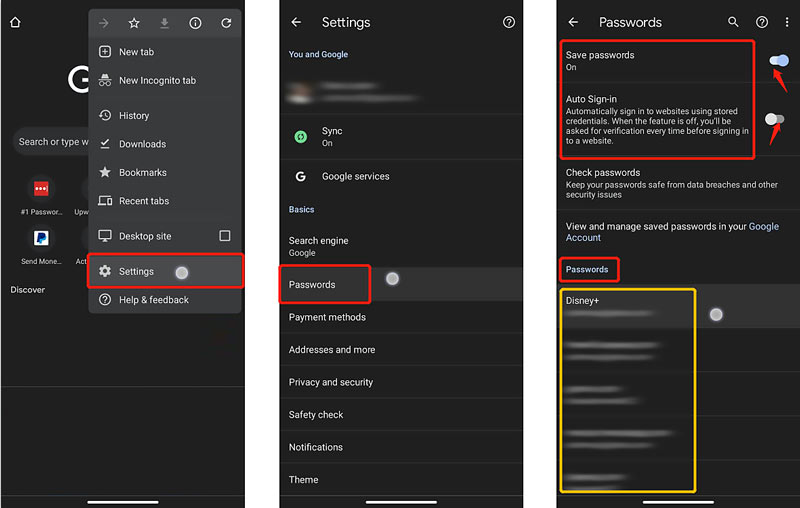Tap the home icon in Chrome
Screen dimensions: 800x508
tap(15, 22)
